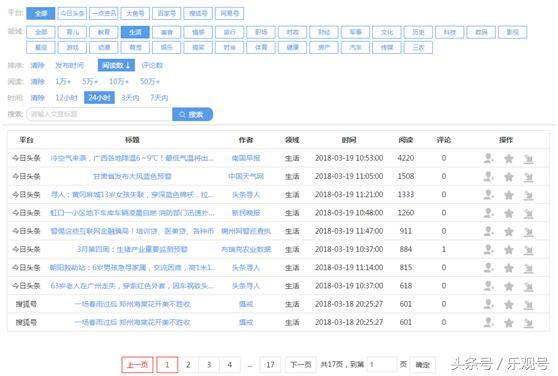The width and height of the screenshot is (558, 376).
Task: Click the user icon in the 815 reads row
Action: pos(489,268)
